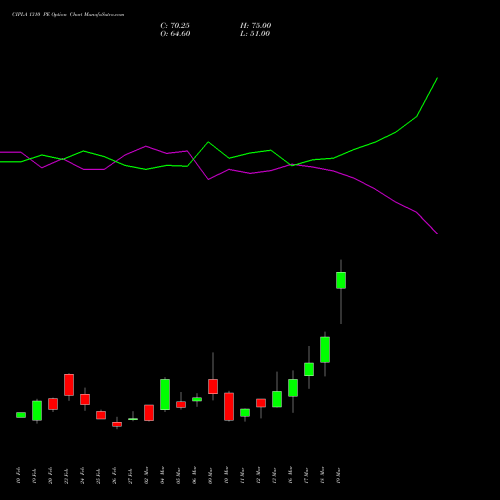This screenshot has height=500, width=500.
Task: Click the green candlestick above 11 Mar
Action: pyautogui.click(x=245, y=413)
